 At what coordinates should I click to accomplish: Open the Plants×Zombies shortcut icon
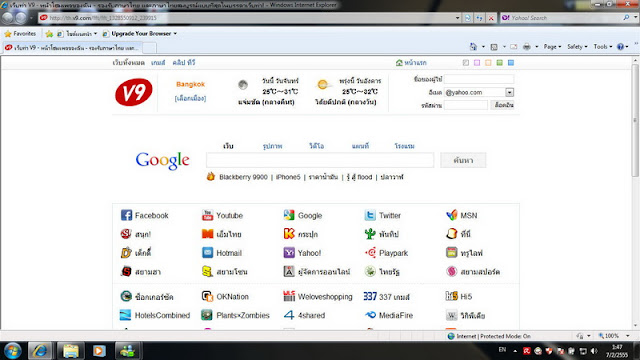[207, 315]
